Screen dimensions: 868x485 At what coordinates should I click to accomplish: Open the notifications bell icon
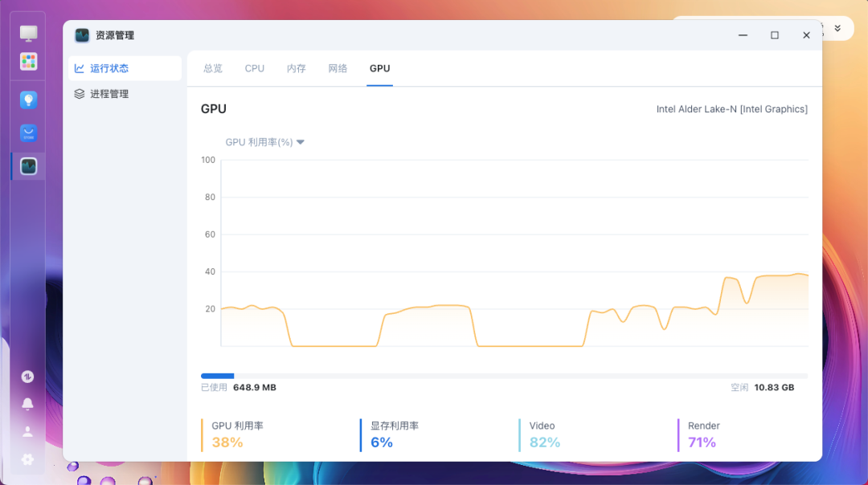(x=27, y=404)
